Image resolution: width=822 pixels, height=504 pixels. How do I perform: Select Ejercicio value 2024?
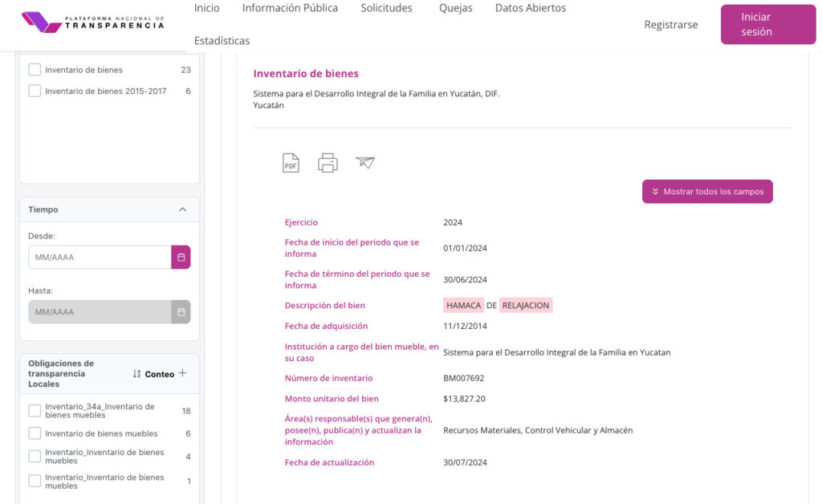click(x=453, y=222)
